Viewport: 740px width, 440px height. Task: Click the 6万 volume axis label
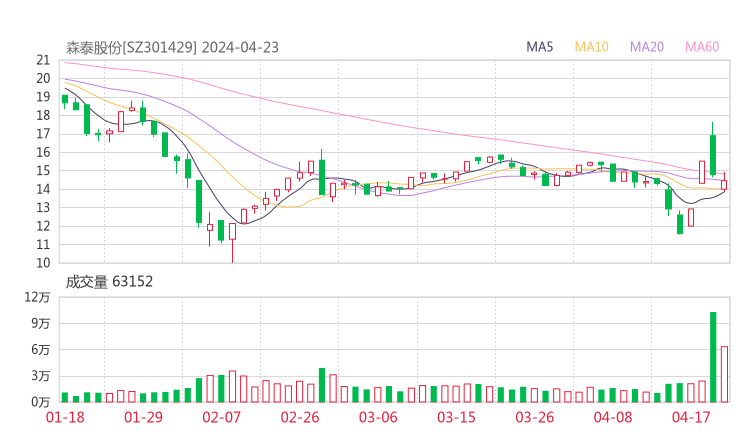(41, 350)
